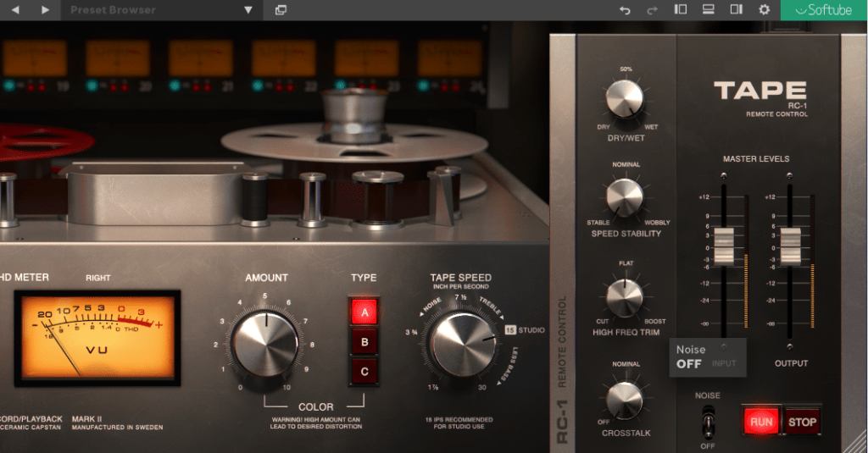The height and width of the screenshot is (453, 868).
Task: Select tape Type B
Action: 365,341
